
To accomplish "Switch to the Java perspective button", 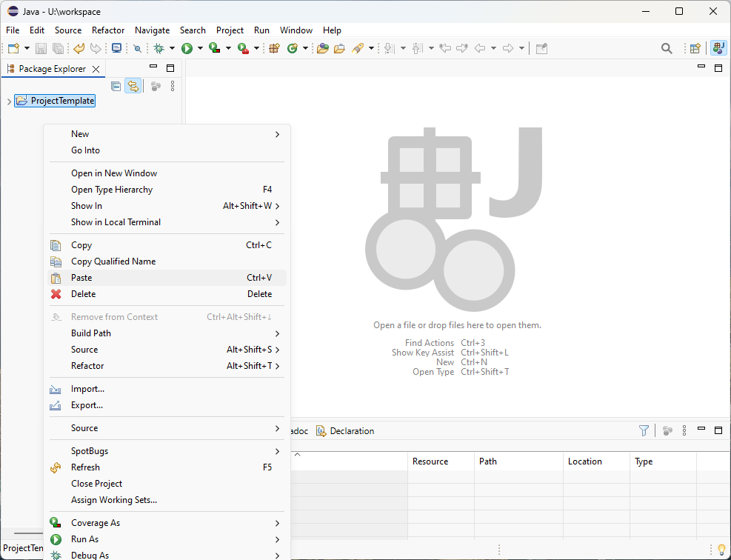I will coord(718,48).
